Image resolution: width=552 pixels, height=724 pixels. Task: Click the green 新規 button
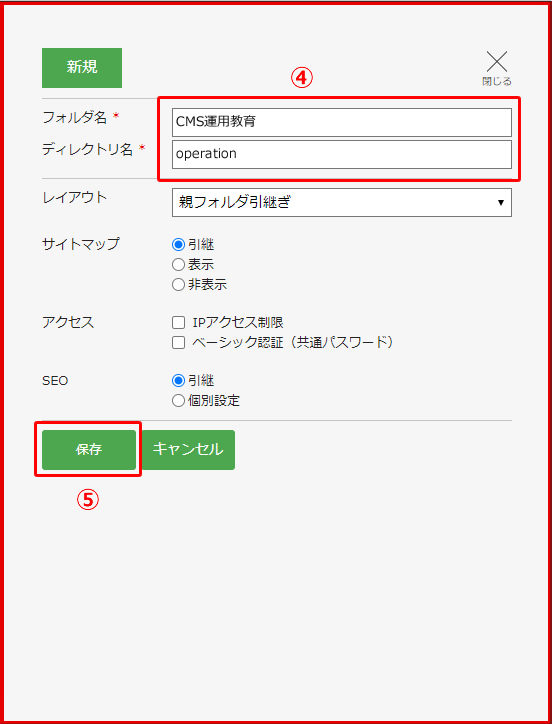(82, 67)
